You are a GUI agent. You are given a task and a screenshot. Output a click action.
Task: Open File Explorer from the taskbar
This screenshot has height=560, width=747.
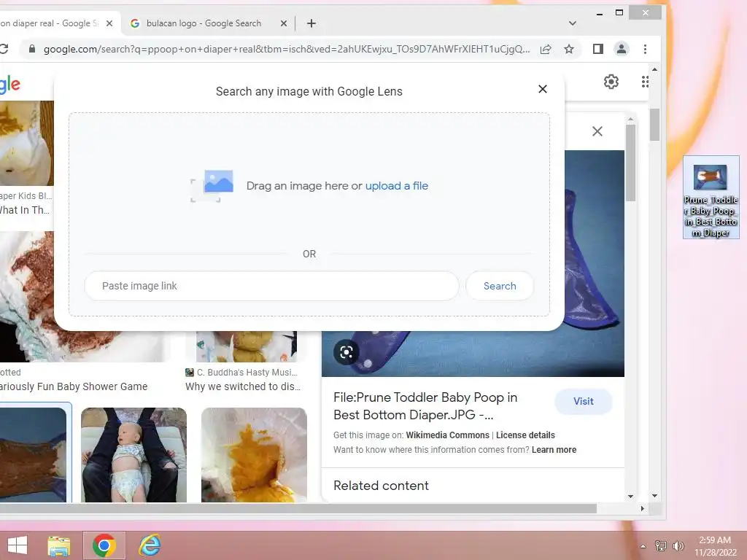[x=59, y=545]
